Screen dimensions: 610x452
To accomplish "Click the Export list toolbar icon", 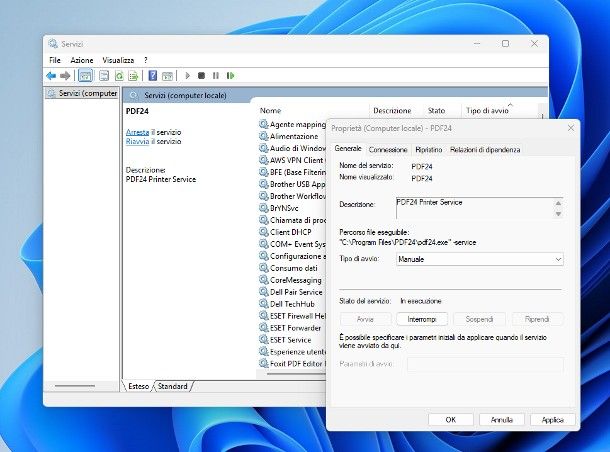I will [133, 76].
